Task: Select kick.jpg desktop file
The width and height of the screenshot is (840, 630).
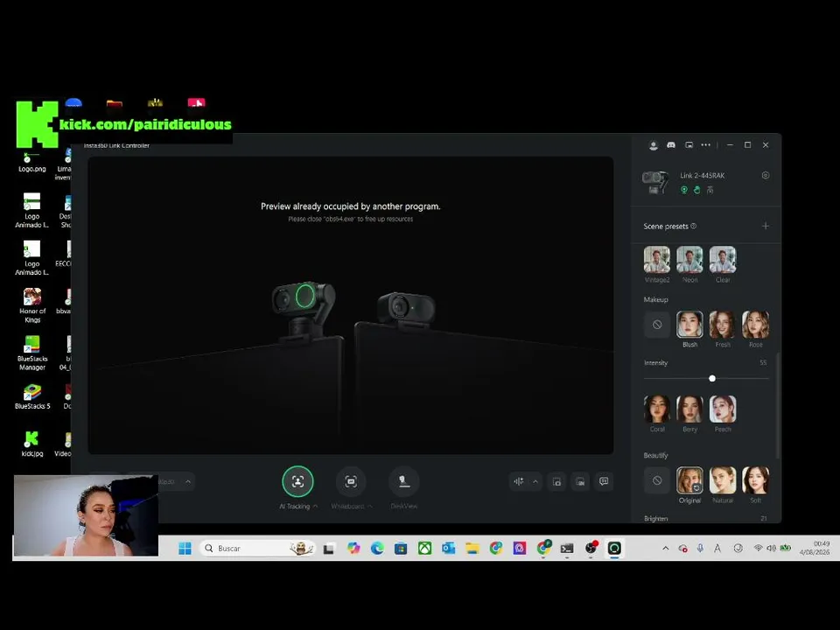Action: tap(32, 444)
